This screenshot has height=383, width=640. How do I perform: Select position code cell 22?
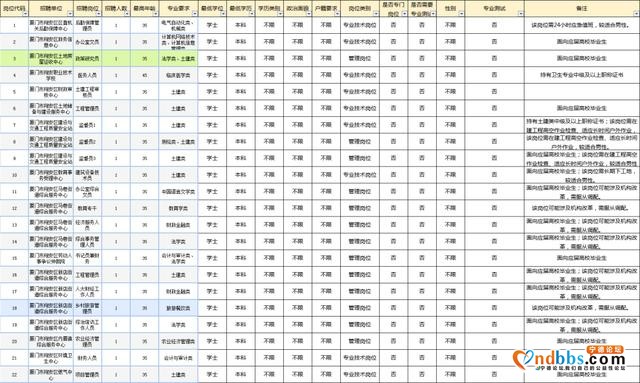tap(14, 374)
